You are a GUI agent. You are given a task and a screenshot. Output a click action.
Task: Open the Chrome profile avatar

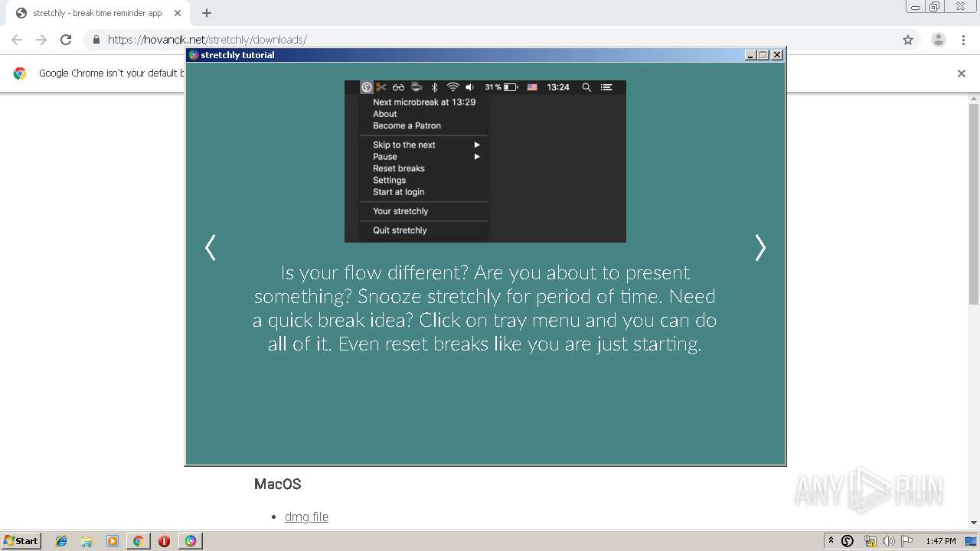coord(939,40)
